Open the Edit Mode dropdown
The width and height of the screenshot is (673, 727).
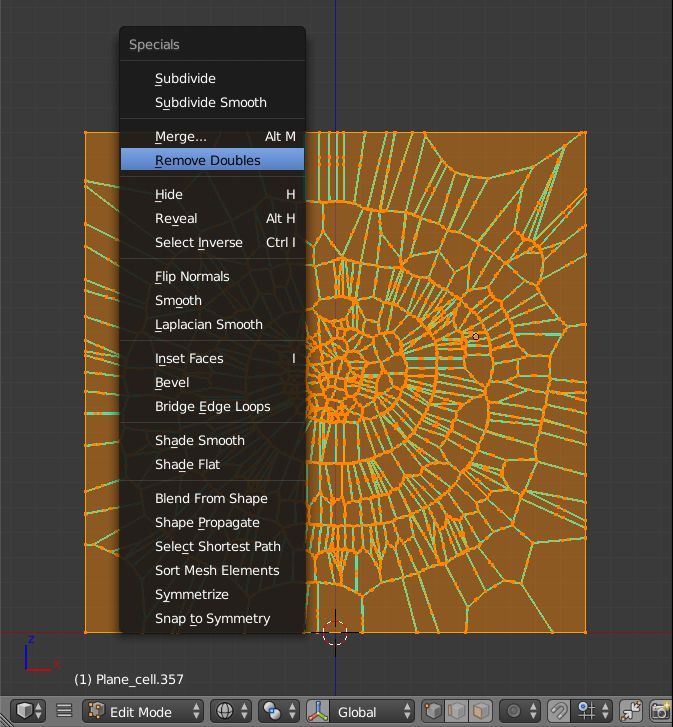click(143, 710)
